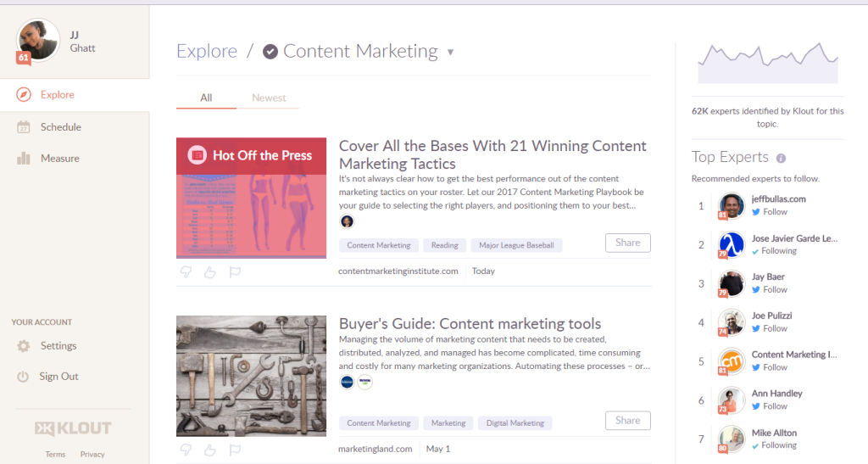Click Marketing tag on Buyer's Guide
The image size is (868, 464).
(x=448, y=423)
